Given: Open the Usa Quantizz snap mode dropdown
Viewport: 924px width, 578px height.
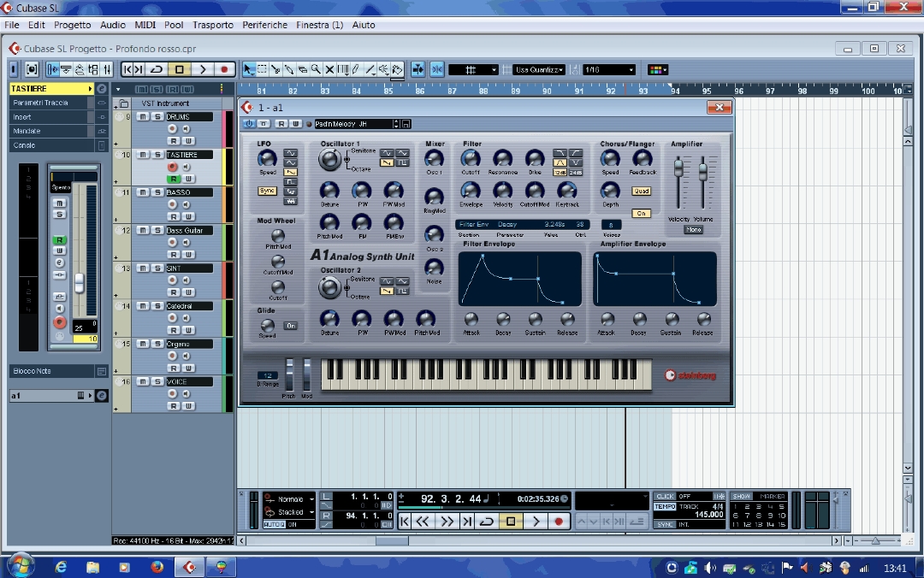Looking at the screenshot, I should [539, 69].
